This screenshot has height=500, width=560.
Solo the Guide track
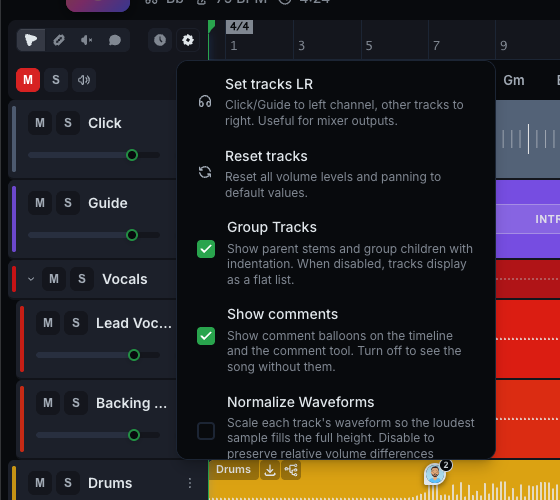coord(68,203)
